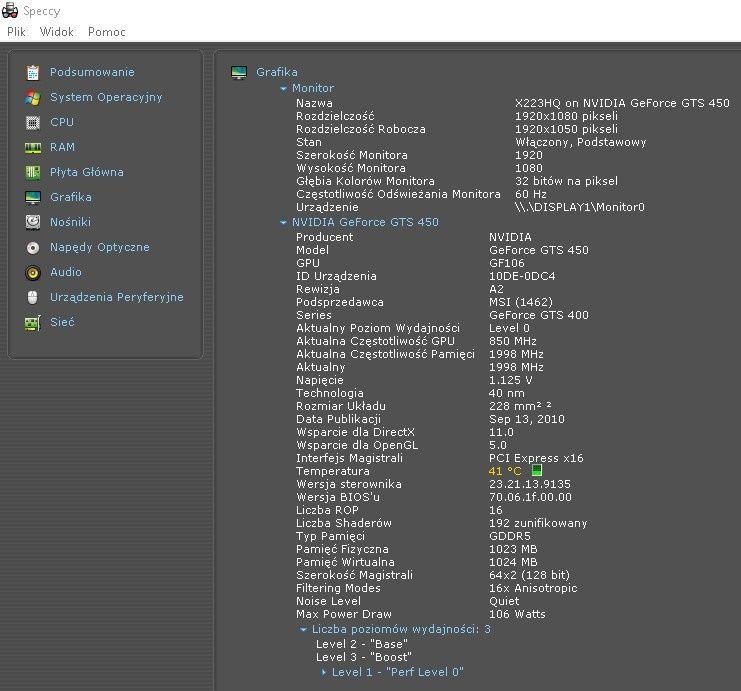This screenshot has width=741, height=691.
Task: Open the Pomoc menu
Action: [107, 32]
